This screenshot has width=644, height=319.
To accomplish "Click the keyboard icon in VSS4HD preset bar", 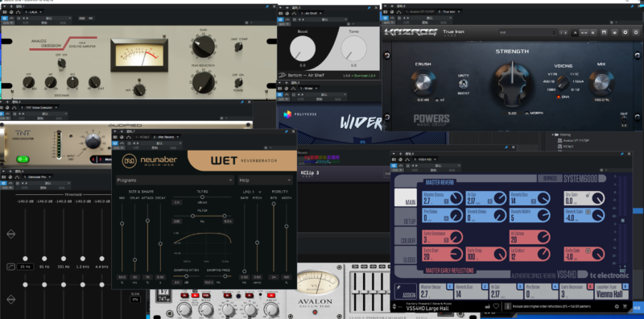I will point(487,306).
